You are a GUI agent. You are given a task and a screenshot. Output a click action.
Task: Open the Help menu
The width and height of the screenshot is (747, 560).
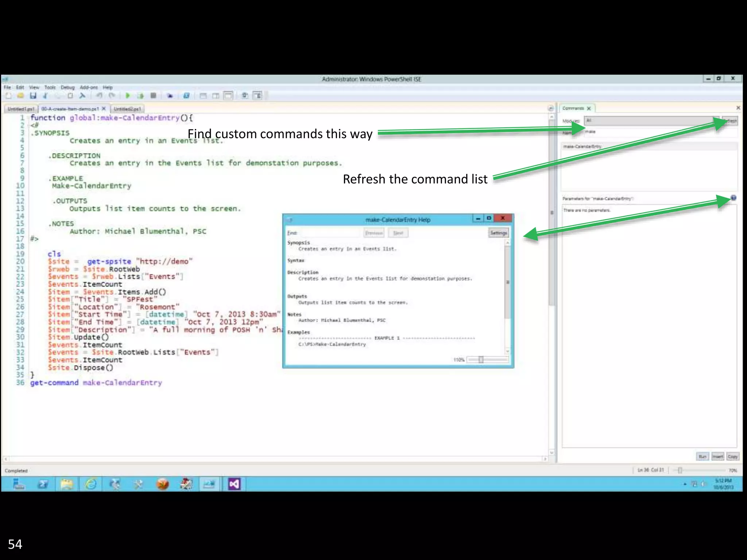click(x=108, y=87)
